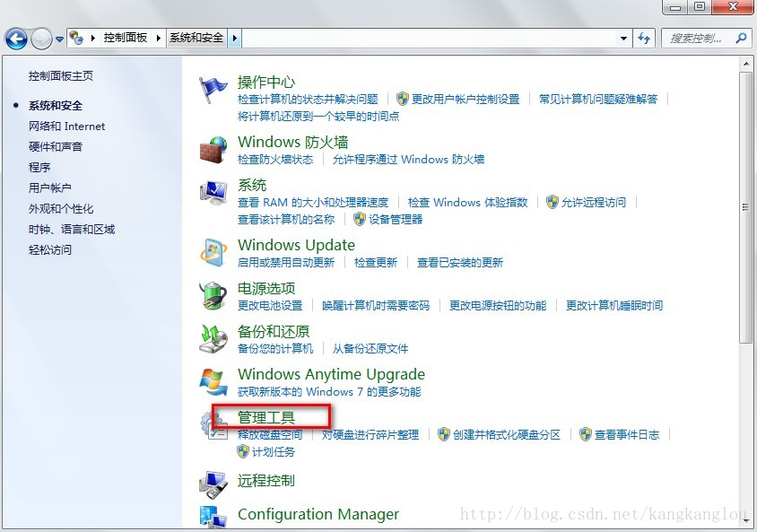Open 允许远程访问 link

[594, 202]
